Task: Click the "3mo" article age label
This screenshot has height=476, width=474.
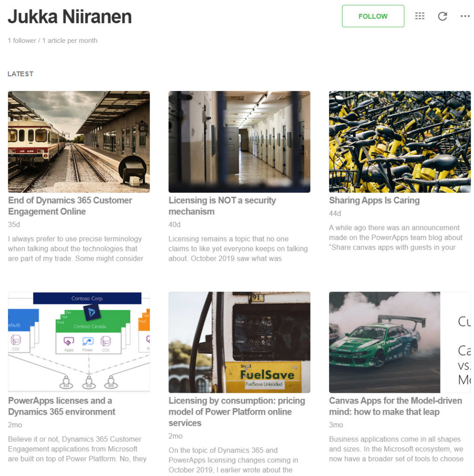Action: (x=336, y=425)
